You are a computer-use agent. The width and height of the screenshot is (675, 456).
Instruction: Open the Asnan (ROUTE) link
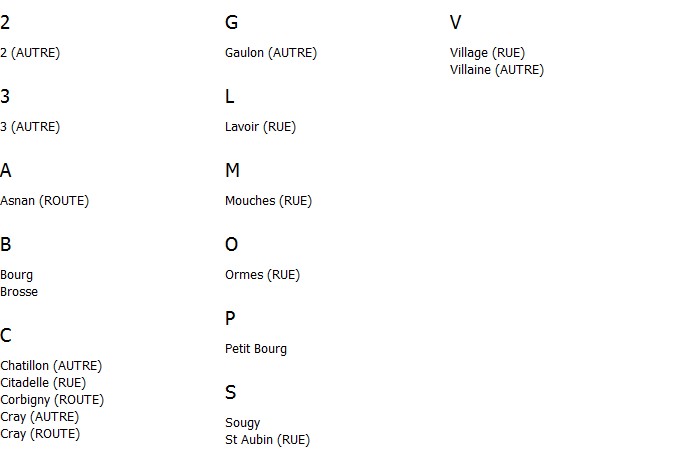tap(44, 201)
